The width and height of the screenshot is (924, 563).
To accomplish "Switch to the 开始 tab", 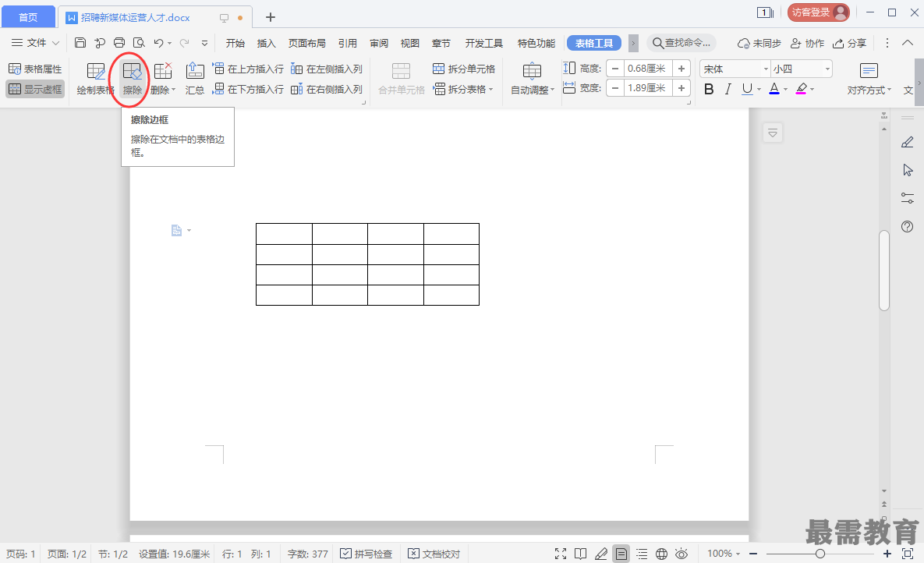I will click(235, 43).
